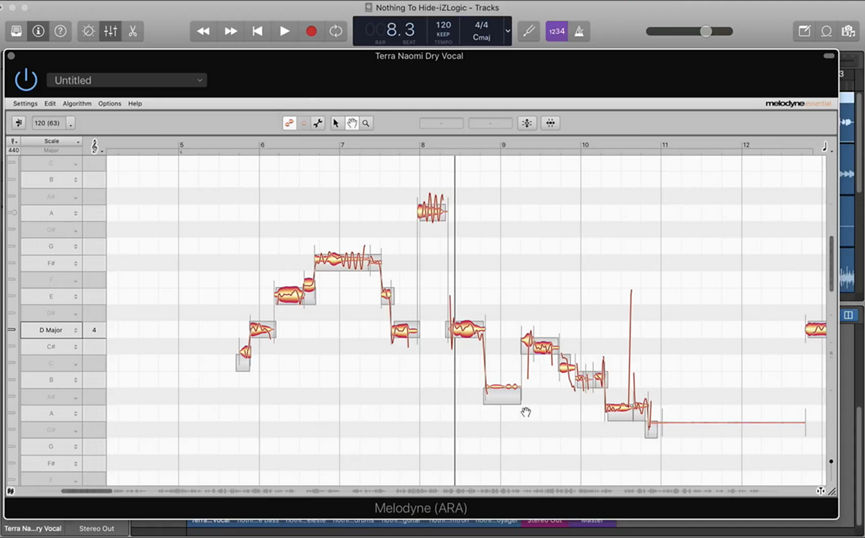Select the magnifier zoom tool
This screenshot has width=865, height=538.
[x=366, y=123]
